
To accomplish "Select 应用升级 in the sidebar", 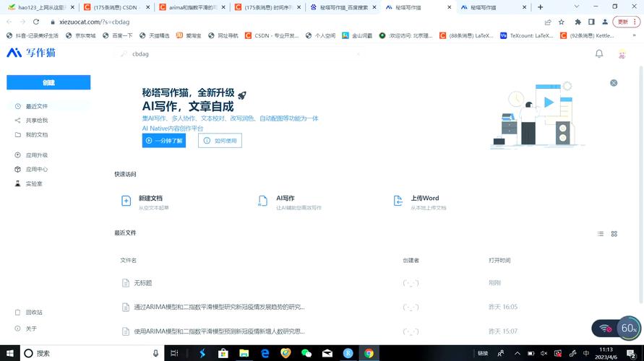I will pyautogui.click(x=37, y=155).
